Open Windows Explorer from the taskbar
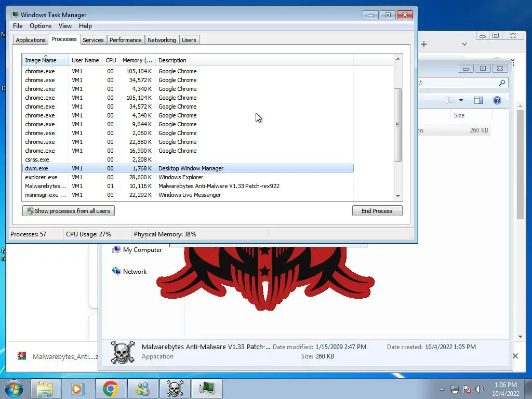Screen dimensions: 532x399 (45, 389)
